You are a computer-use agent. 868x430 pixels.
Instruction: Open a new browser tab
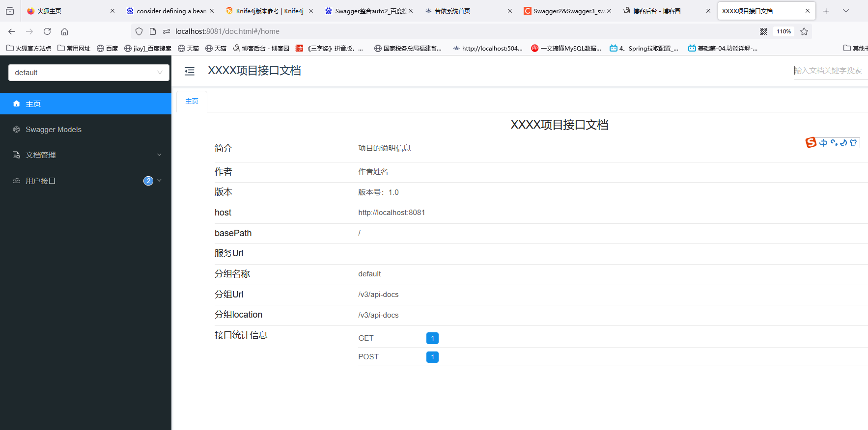[826, 11]
